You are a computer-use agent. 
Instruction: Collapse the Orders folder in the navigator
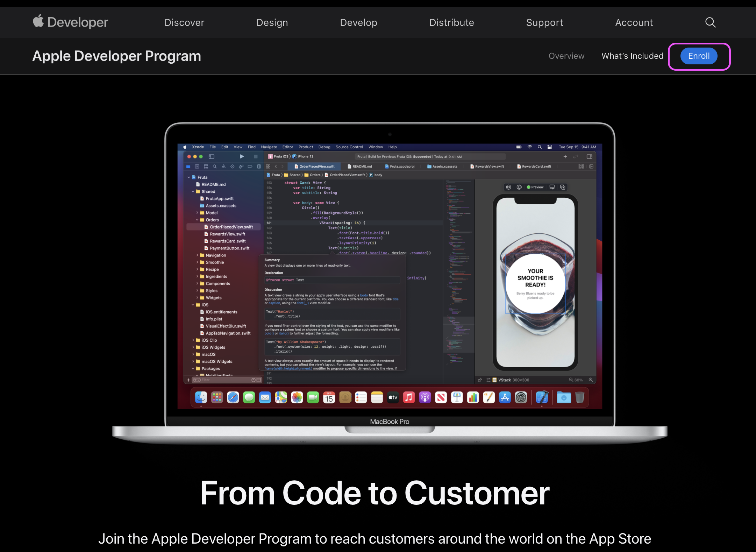tap(197, 220)
